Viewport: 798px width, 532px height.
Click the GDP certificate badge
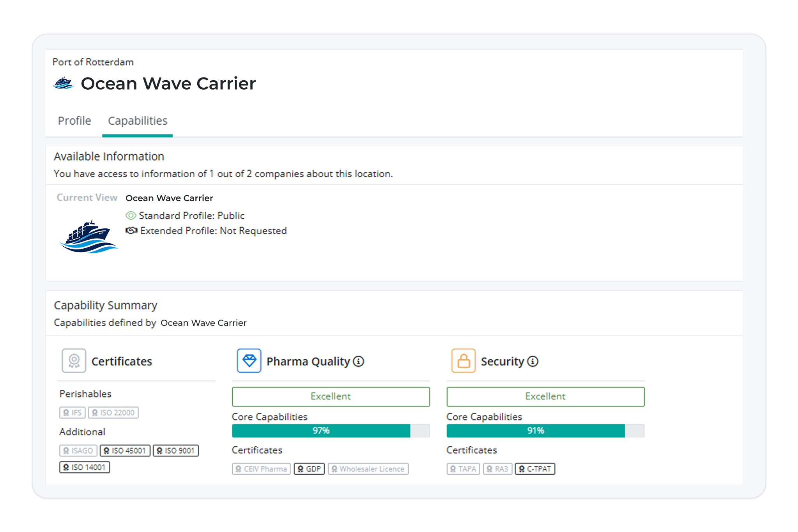[x=309, y=469]
